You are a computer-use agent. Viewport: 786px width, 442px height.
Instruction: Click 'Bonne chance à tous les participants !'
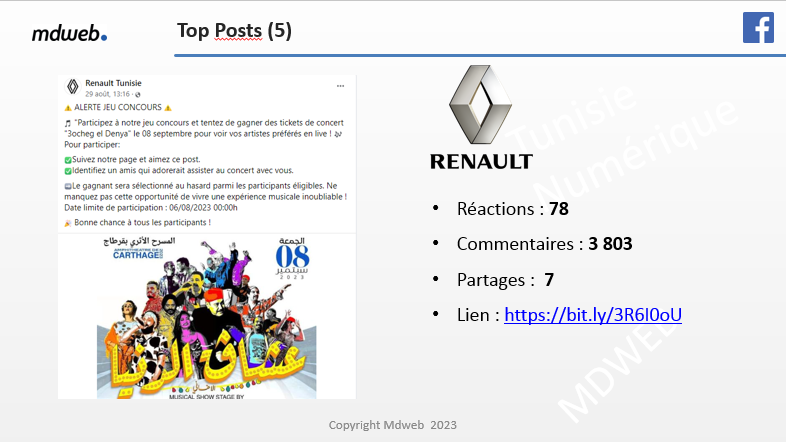coord(142,223)
